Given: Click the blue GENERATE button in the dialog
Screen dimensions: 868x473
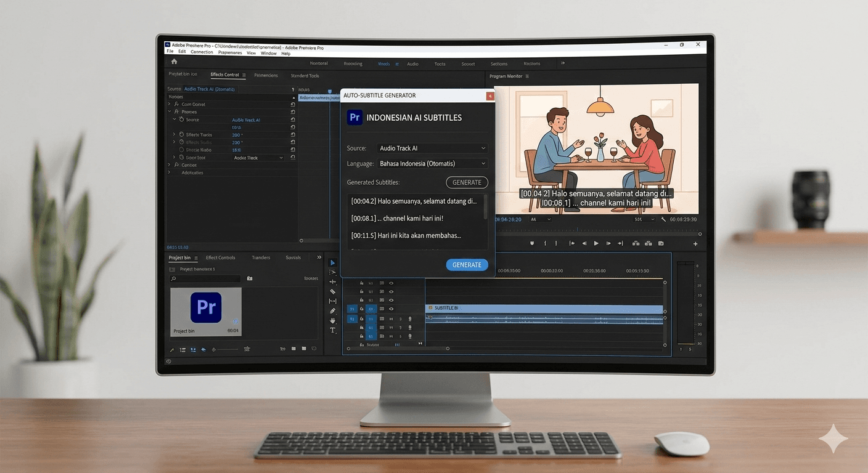Looking at the screenshot, I should click(x=467, y=264).
